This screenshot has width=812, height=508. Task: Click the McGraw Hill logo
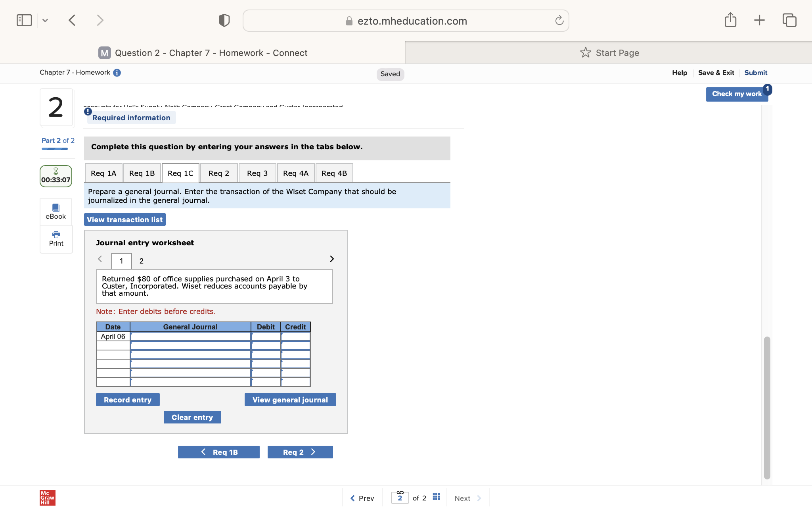[x=47, y=497]
